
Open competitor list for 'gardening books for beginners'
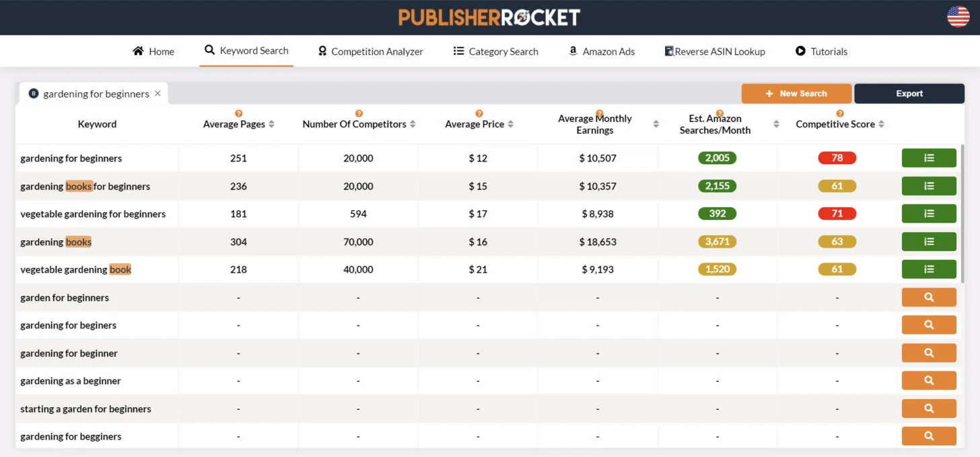point(929,186)
